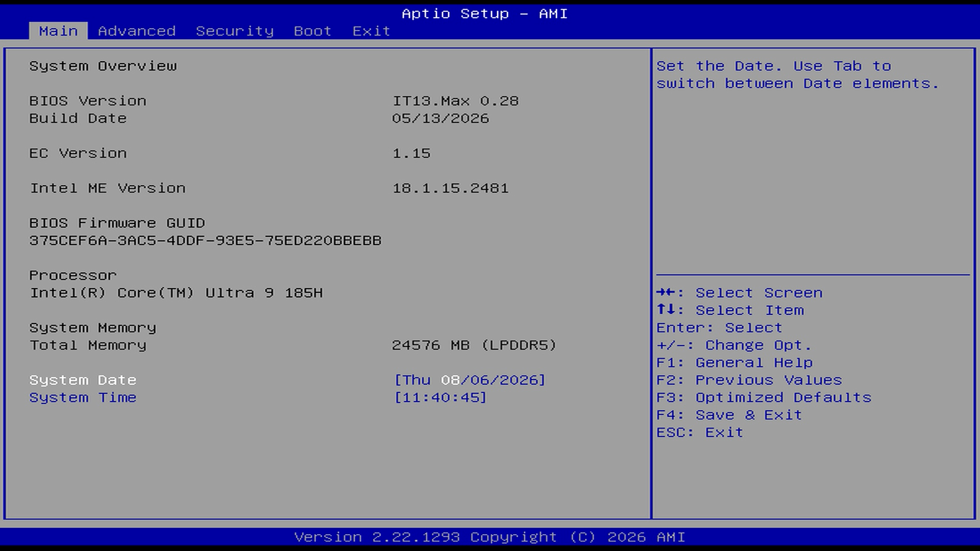Click the BIOS Firmware GUID label

pyautogui.click(x=117, y=223)
